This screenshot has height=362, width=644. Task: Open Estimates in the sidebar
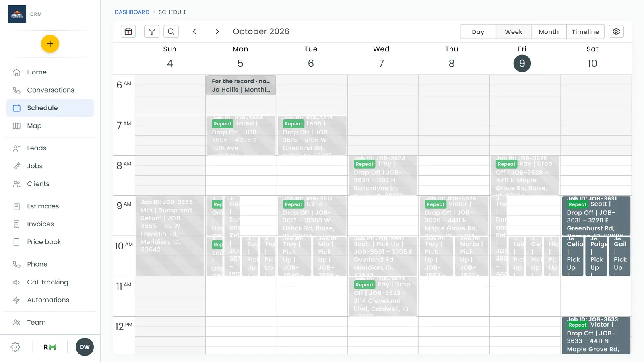(x=50, y=206)
